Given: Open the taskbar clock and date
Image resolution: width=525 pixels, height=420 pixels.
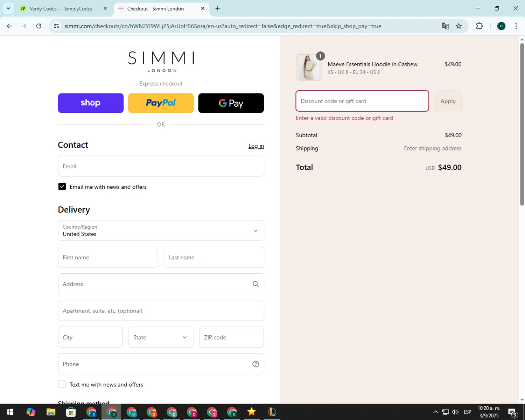Looking at the screenshot, I should pyautogui.click(x=489, y=412).
